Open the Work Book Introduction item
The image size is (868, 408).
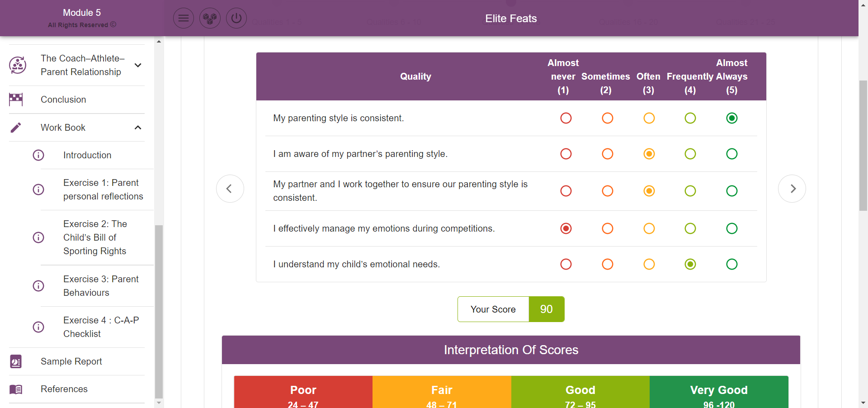tap(87, 155)
